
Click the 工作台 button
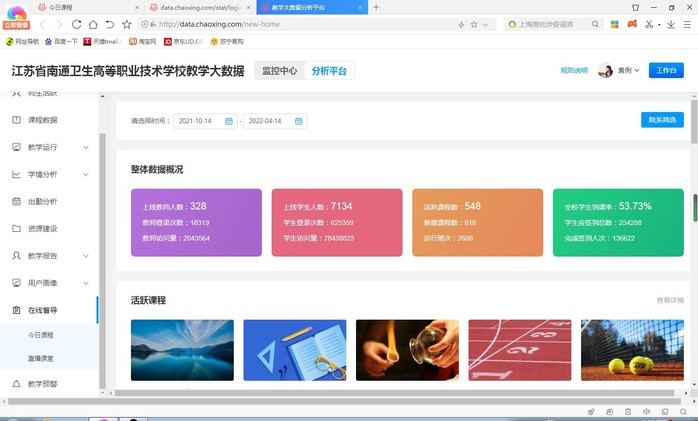[666, 70]
